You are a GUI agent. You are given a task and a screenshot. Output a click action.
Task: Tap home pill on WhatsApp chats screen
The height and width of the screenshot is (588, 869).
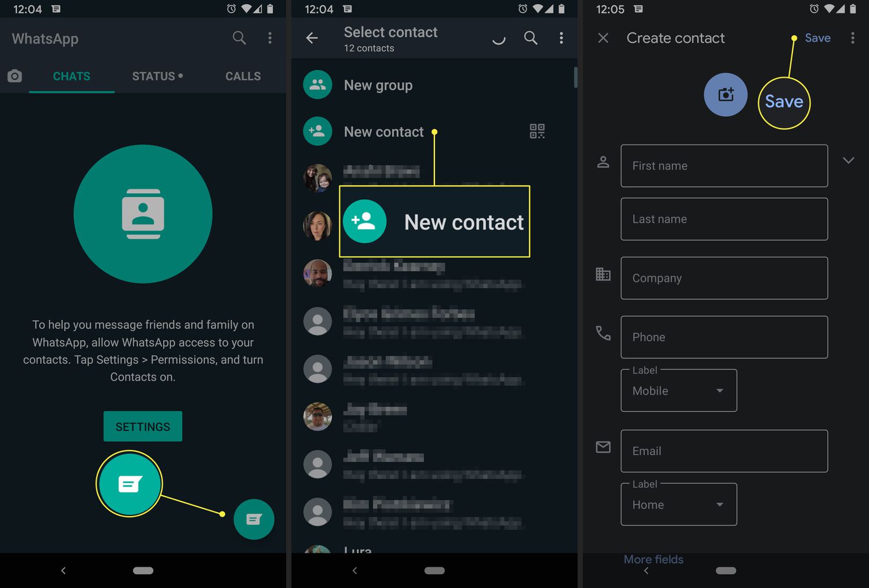(143, 571)
